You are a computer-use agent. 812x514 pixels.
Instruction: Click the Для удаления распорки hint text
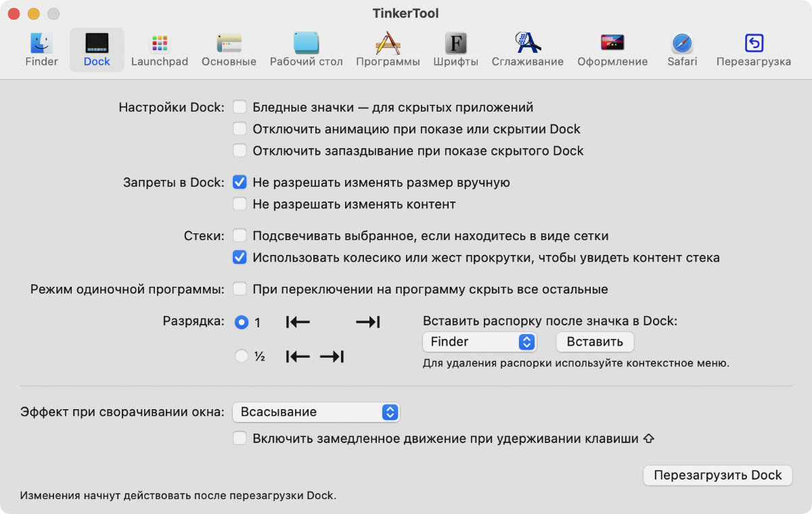point(576,363)
